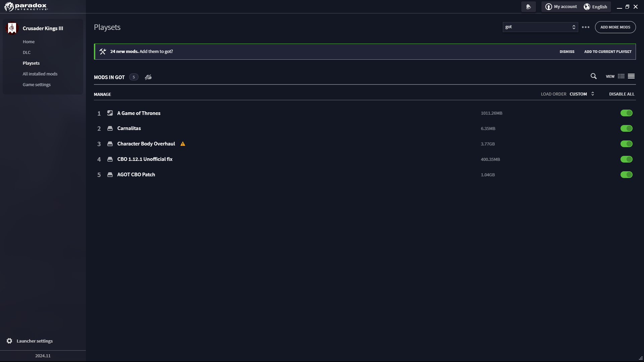Switch to compact grid view icon
Viewport: 644px width, 362px height.
(621, 76)
